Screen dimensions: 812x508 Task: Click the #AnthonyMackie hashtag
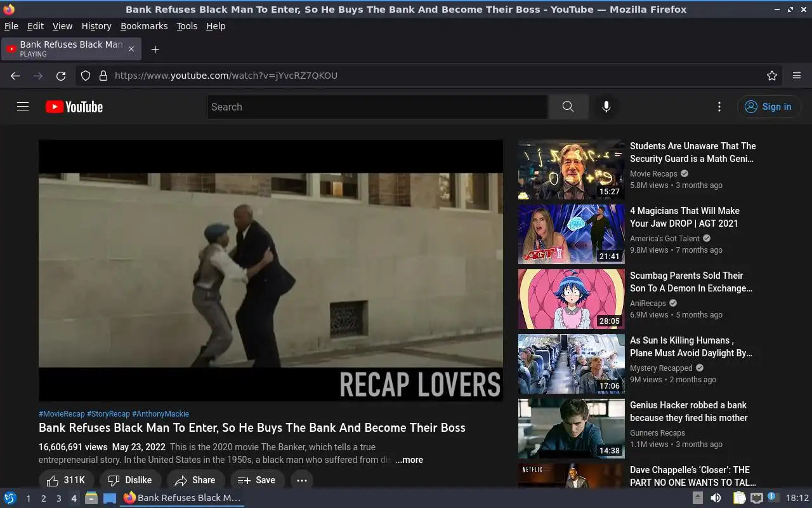(160, 413)
